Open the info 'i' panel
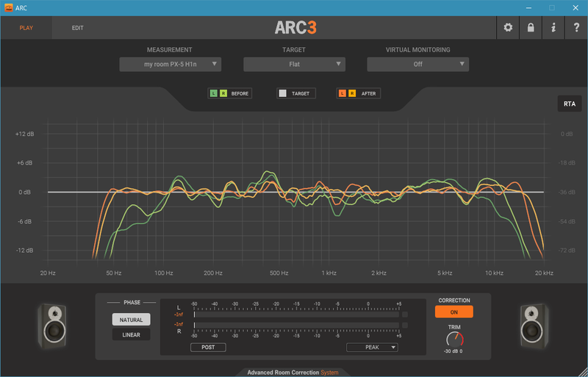This screenshot has height=377, width=588. [x=553, y=28]
